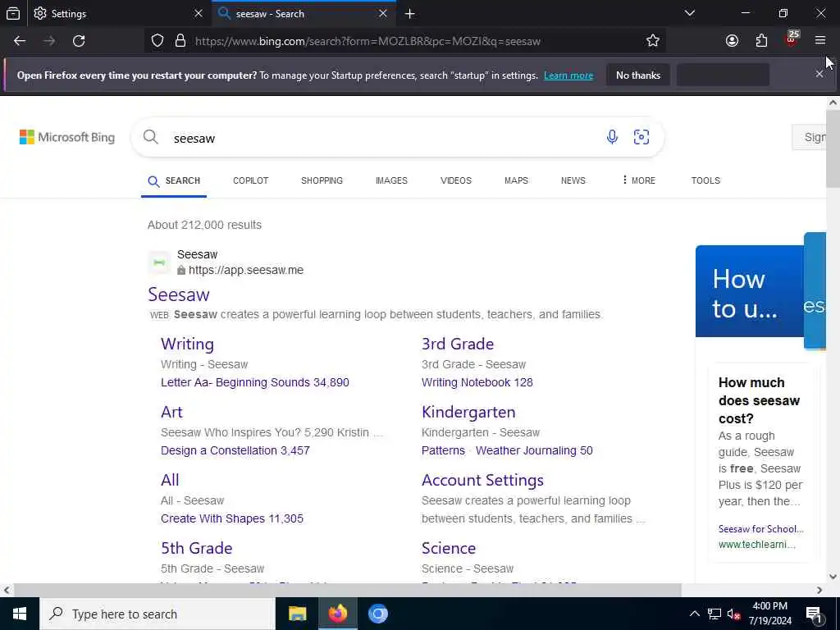This screenshot has width=840, height=630.
Task: Open the 3rd Grade sublink
Action: click(458, 344)
